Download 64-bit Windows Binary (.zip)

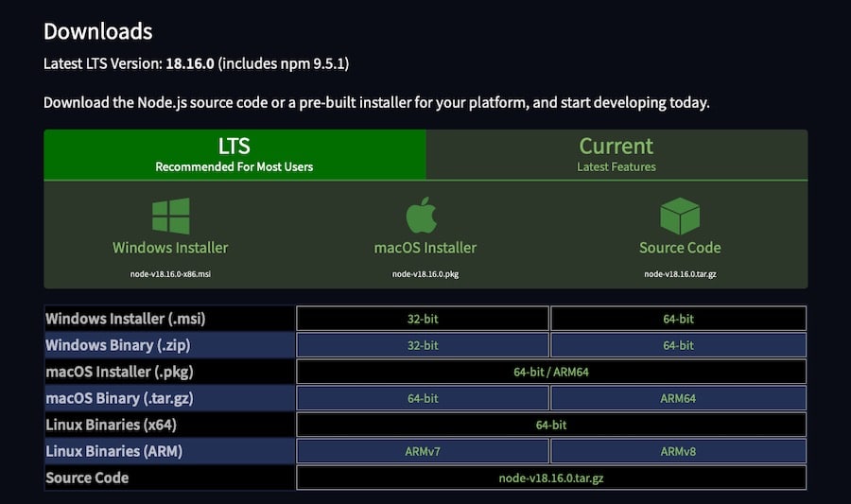click(x=678, y=345)
